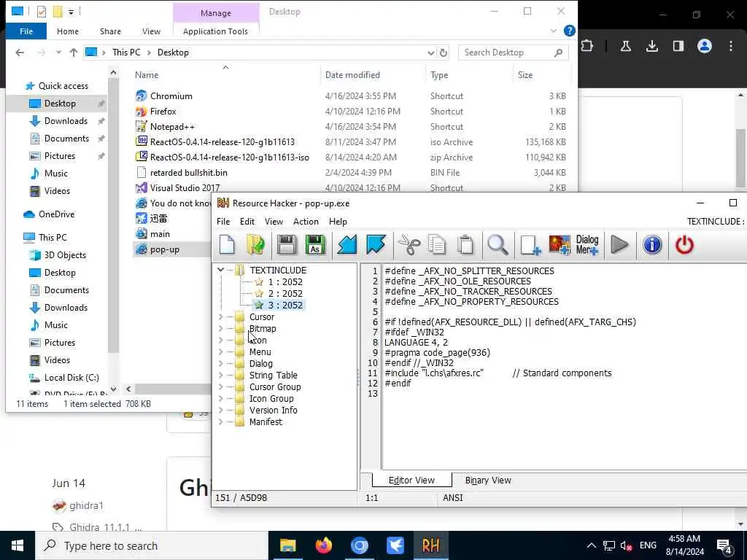Click Open file icon in Resource Hacker toolbar

pyautogui.click(x=256, y=245)
